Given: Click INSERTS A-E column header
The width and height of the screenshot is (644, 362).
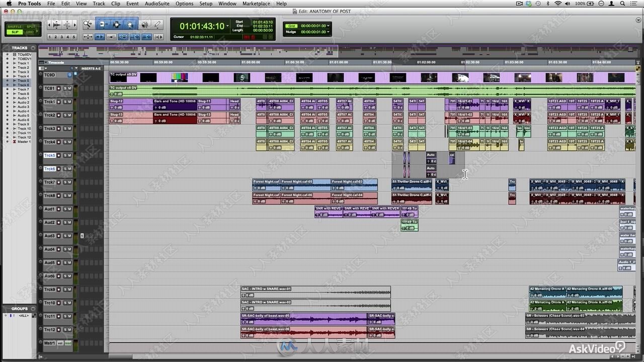Looking at the screenshot, I should [91, 68].
